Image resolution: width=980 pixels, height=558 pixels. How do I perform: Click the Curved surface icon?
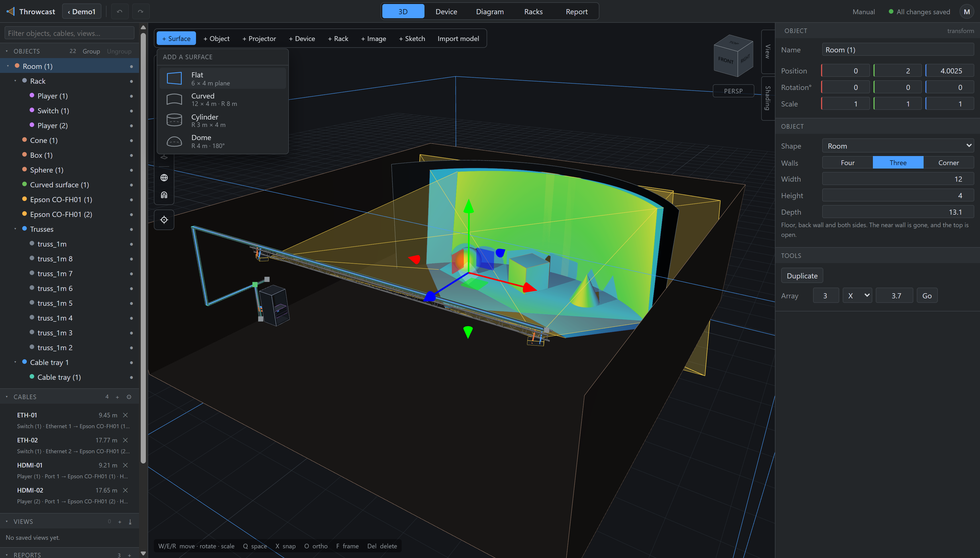174,99
